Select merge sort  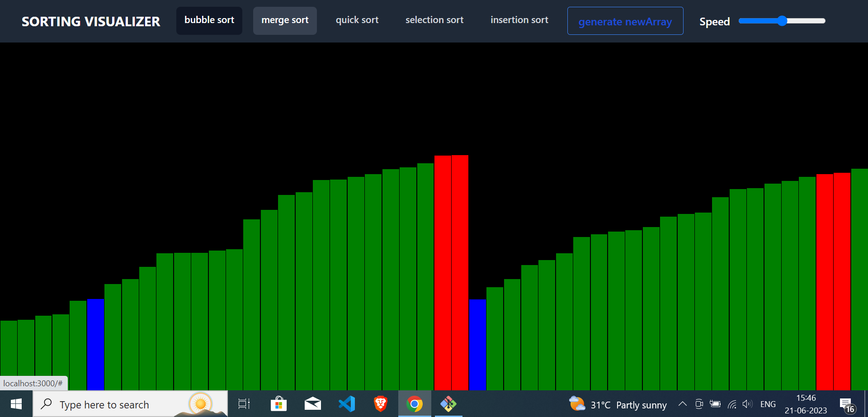click(x=285, y=20)
